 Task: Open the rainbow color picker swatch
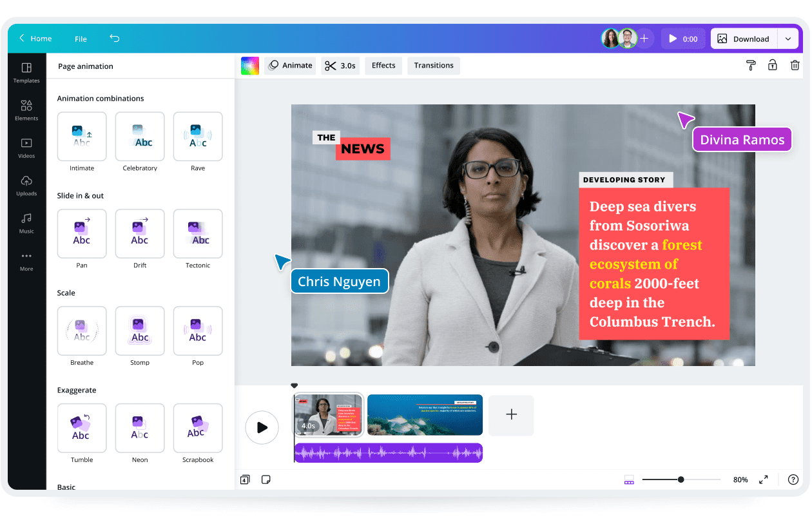coord(250,66)
